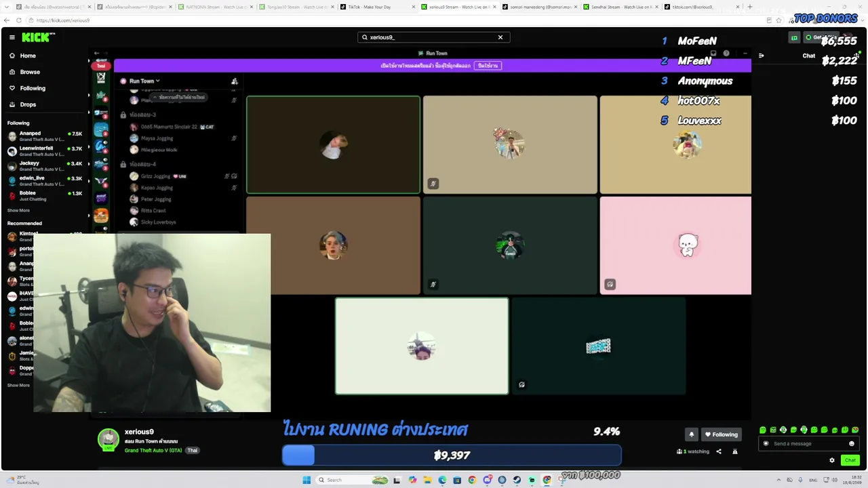
Task: Select Peter Jogging in voice channel
Action: click(156, 199)
